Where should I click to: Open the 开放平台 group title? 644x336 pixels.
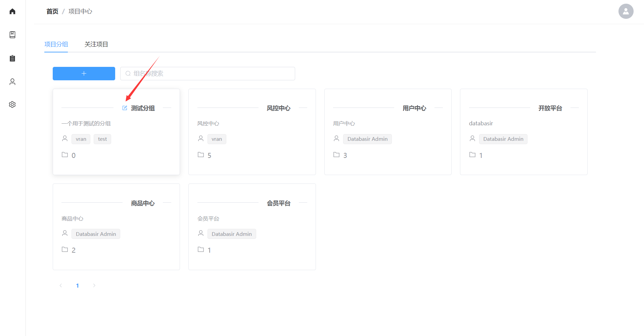(x=550, y=108)
